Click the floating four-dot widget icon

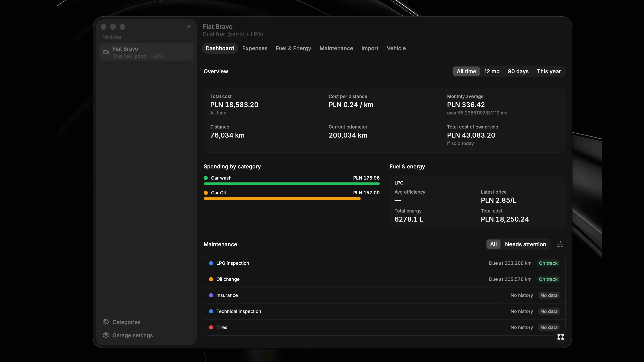[x=561, y=337]
